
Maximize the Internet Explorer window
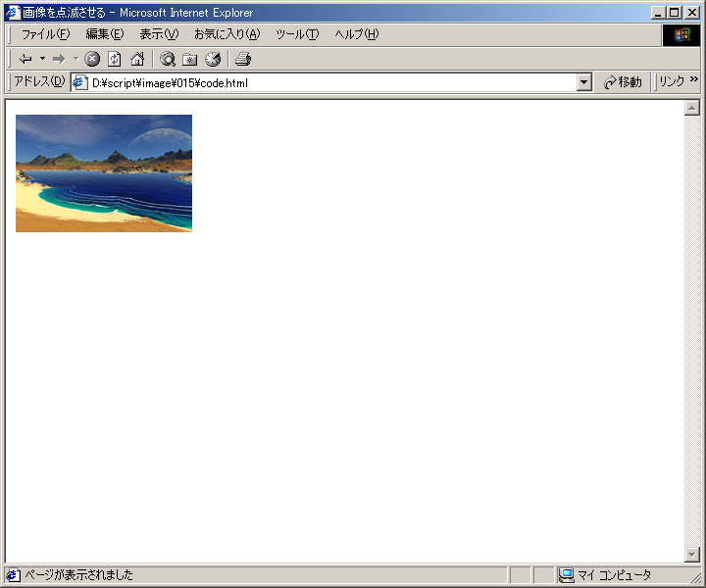[x=674, y=13]
